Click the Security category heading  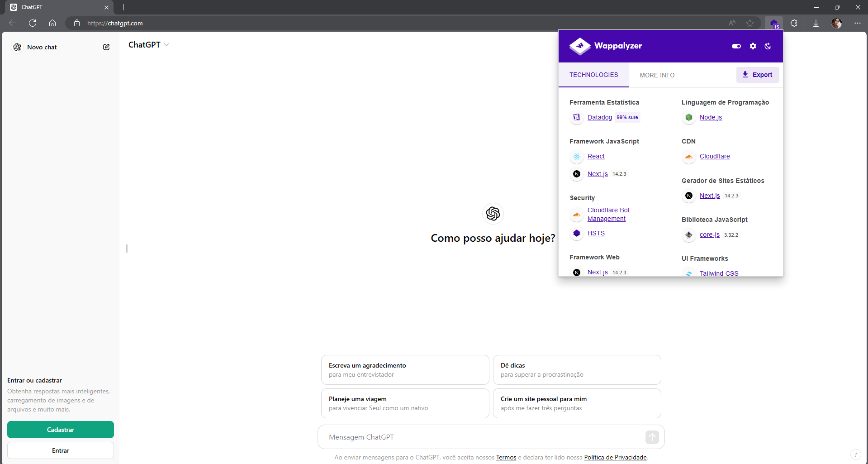[x=582, y=198]
